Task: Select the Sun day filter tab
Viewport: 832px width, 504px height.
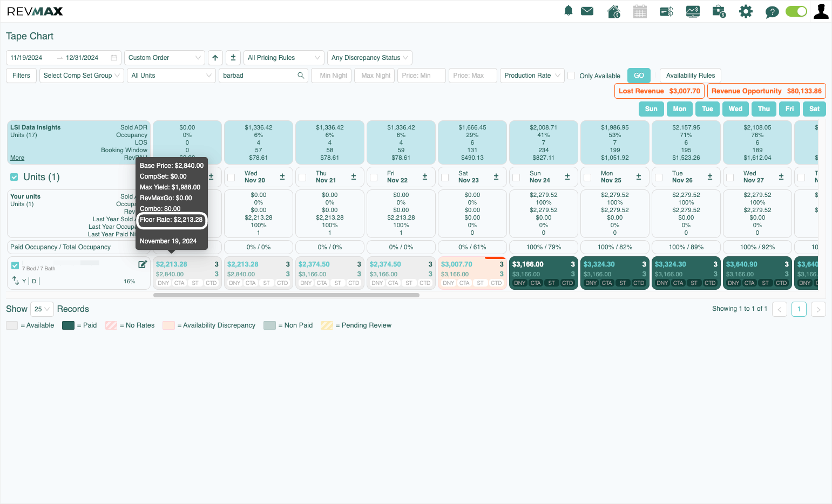Action: click(651, 109)
